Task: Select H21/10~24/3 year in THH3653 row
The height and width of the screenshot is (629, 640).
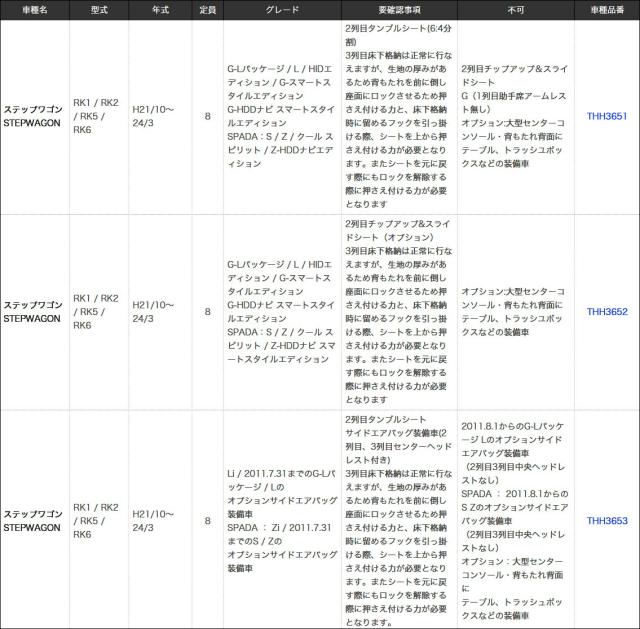Action: (153, 521)
